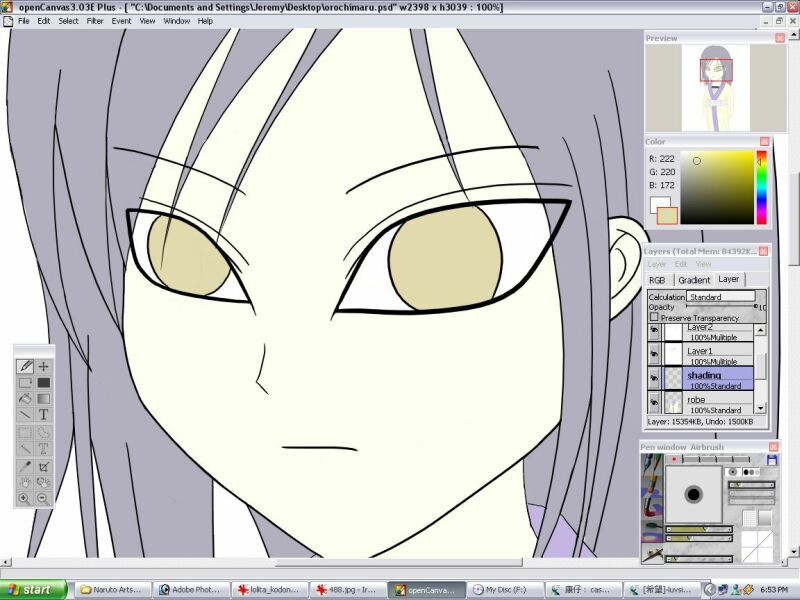
Task: Open the Window menu
Action: [x=177, y=21]
